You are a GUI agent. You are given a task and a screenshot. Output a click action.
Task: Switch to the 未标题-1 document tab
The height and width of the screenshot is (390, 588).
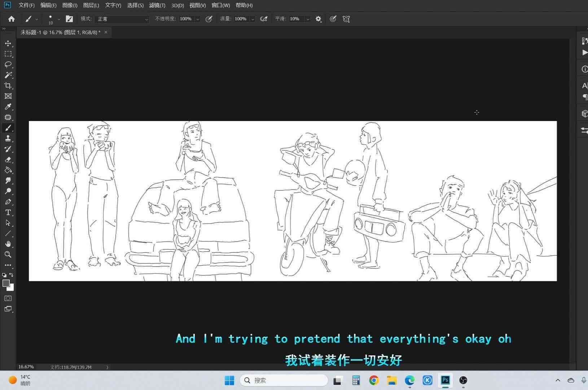click(x=60, y=32)
